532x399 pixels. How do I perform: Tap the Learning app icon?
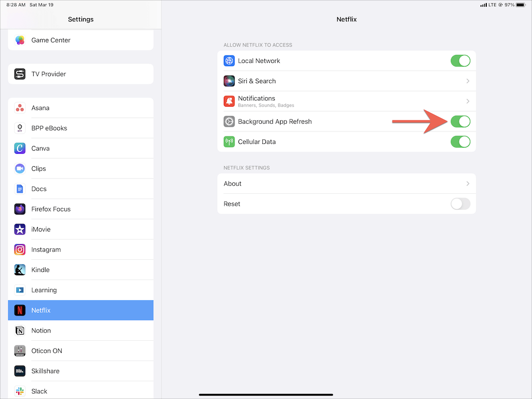pyautogui.click(x=20, y=290)
